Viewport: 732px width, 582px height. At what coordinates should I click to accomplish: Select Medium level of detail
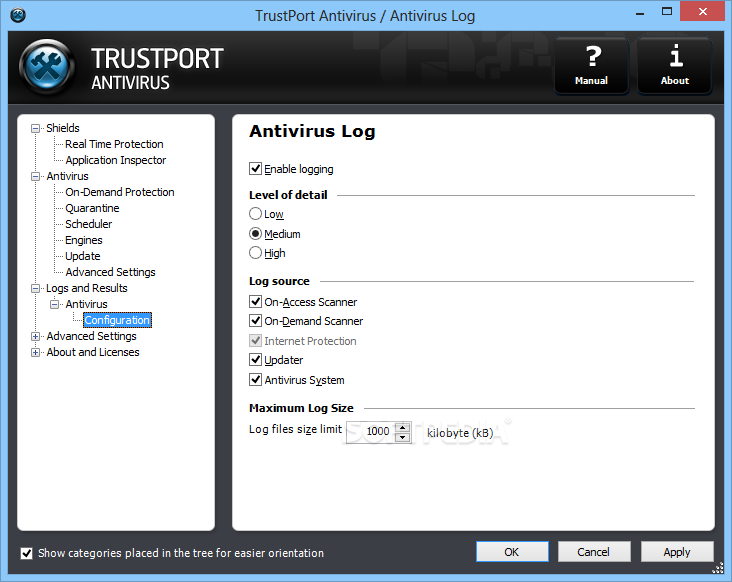click(x=255, y=233)
